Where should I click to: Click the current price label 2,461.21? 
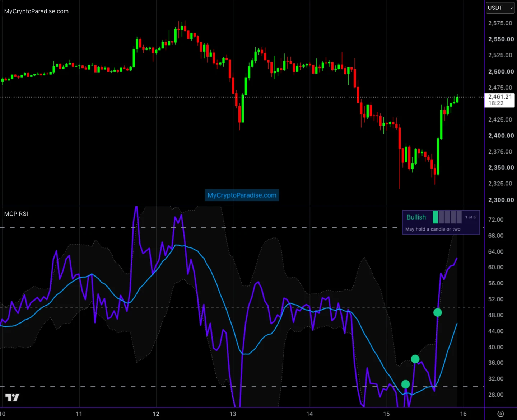coord(500,97)
